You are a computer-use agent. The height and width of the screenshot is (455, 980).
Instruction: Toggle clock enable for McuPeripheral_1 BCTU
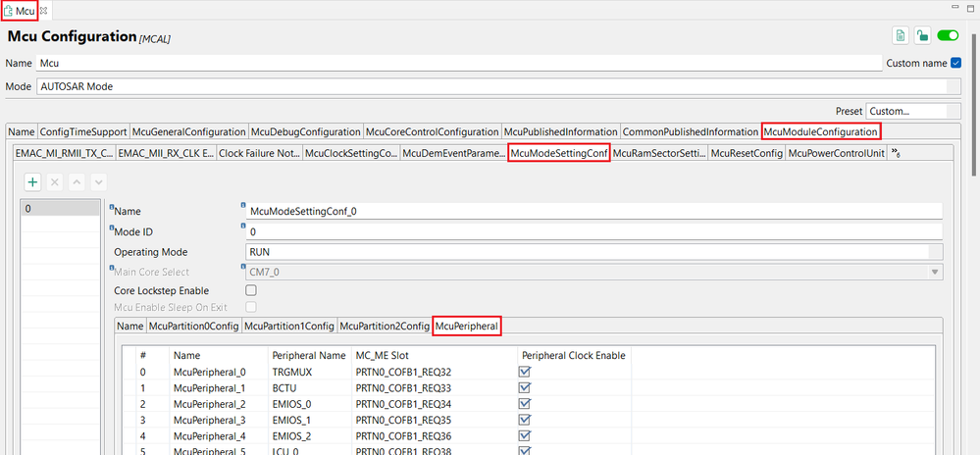(525, 387)
